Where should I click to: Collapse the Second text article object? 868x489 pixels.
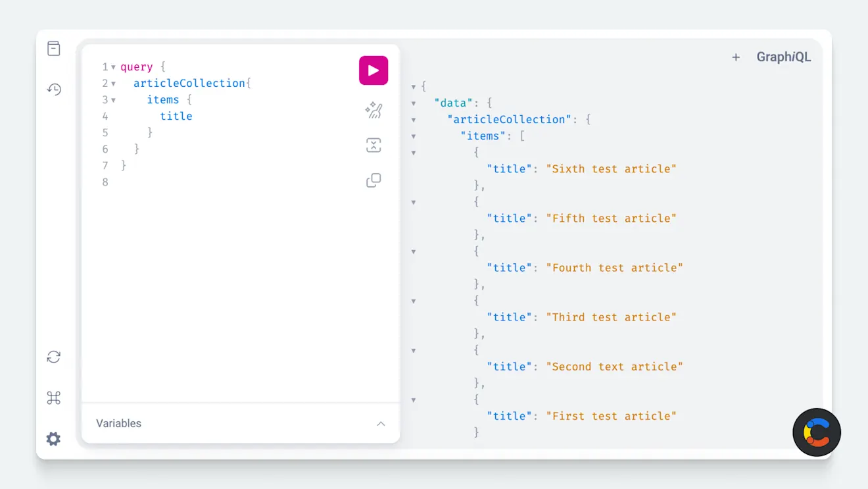[414, 350]
